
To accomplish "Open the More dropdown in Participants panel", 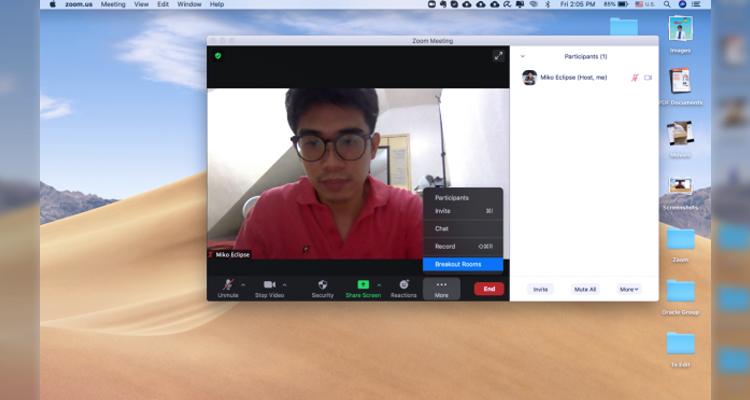I will pyautogui.click(x=629, y=289).
